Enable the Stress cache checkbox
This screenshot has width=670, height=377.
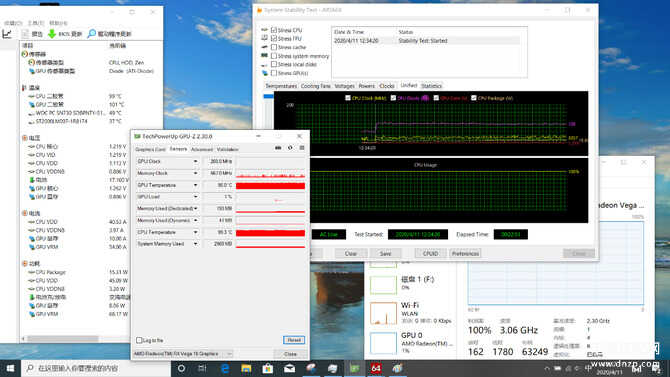click(x=274, y=47)
